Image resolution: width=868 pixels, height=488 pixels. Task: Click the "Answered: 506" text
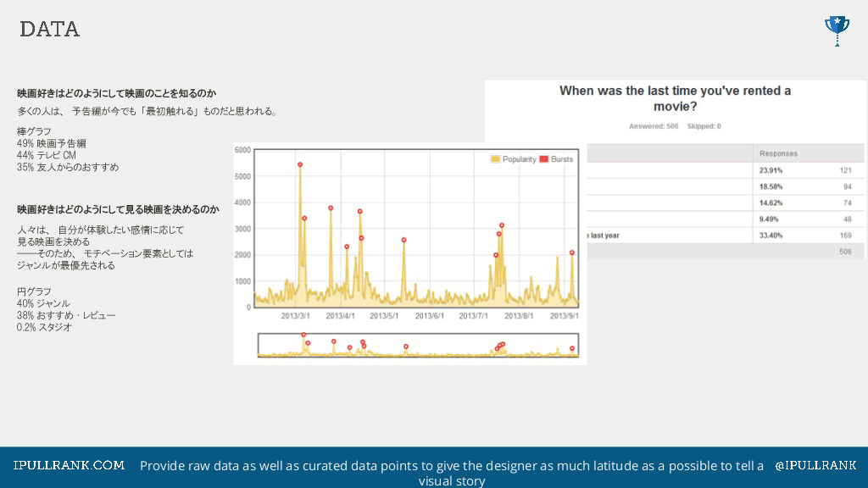click(654, 126)
